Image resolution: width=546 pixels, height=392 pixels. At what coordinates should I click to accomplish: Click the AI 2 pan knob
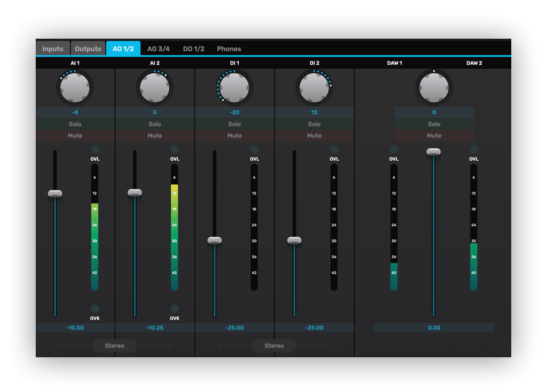(x=155, y=88)
